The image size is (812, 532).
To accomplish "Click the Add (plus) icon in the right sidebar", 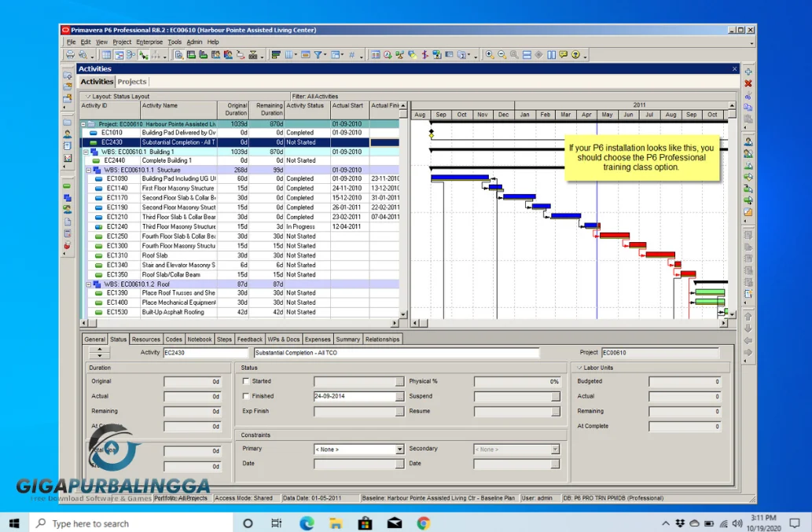I will coord(748,72).
